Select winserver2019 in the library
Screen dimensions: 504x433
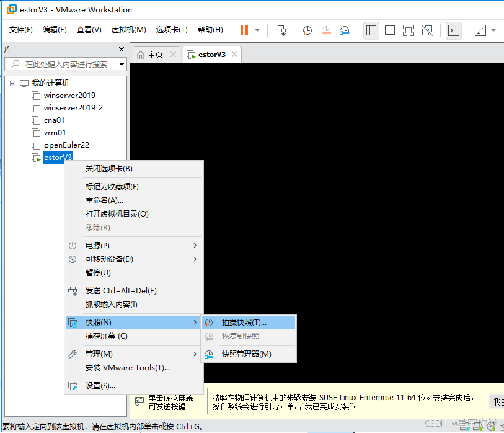(x=69, y=95)
